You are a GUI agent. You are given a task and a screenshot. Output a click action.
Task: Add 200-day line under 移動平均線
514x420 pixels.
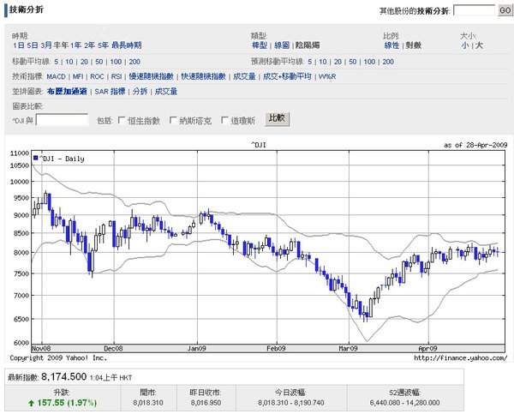click(134, 62)
